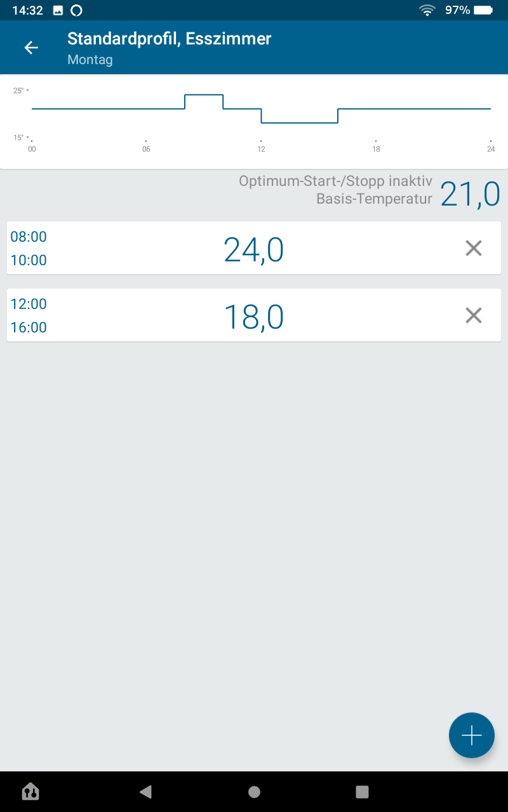Screen dimensions: 508x812
Task: Tap the back arrow in header
Action: [31, 48]
